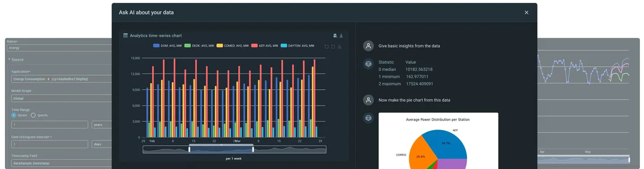Open the Average Power Distribution pie chart image

[x=438, y=141]
